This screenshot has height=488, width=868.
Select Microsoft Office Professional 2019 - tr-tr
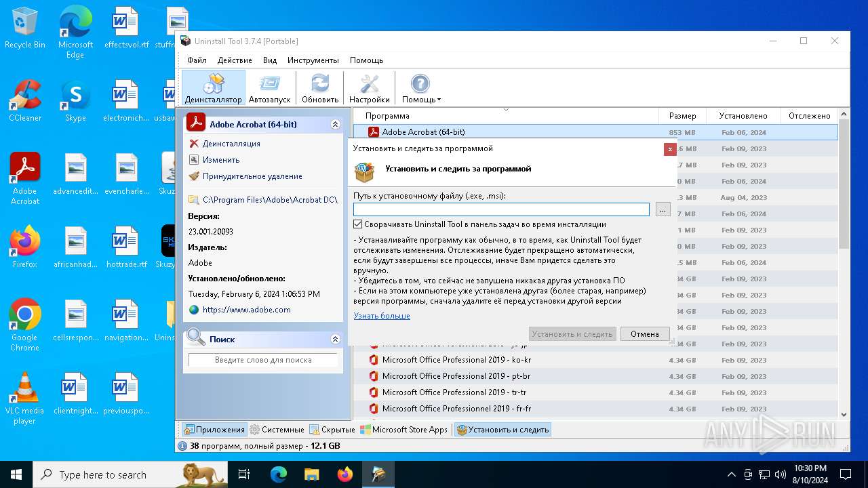point(595,392)
